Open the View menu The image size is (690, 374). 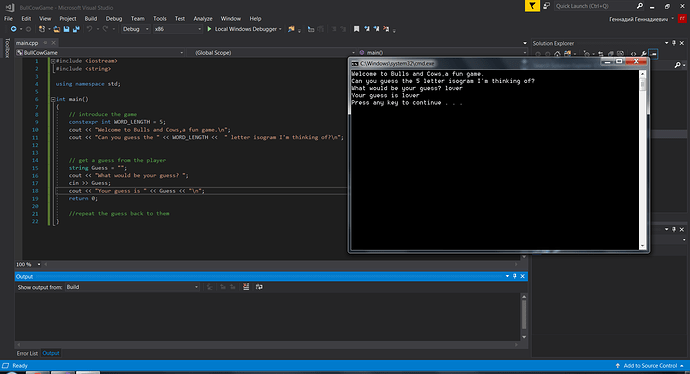pos(45,18)
